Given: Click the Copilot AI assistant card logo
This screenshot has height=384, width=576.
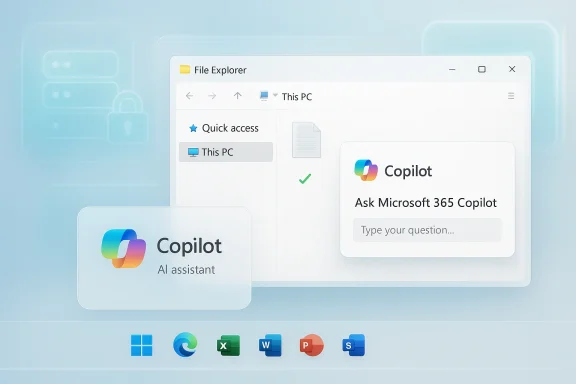Looking at the screenshot, I should tap(123, 249).
